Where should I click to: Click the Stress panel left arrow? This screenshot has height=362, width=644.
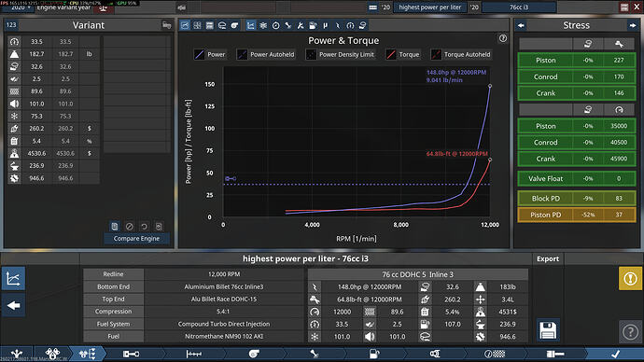coord(521,25)
